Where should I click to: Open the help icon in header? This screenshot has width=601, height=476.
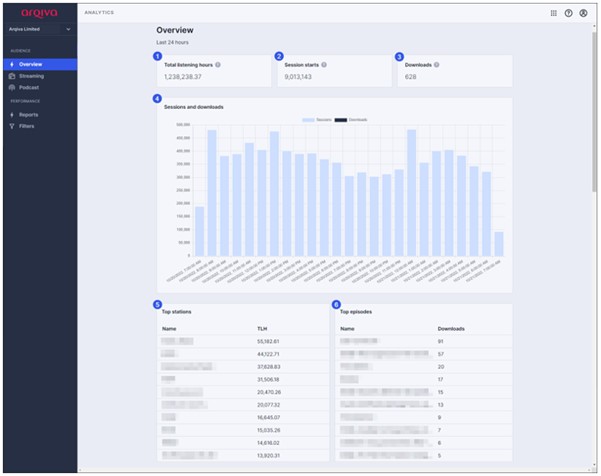[568, 13]
